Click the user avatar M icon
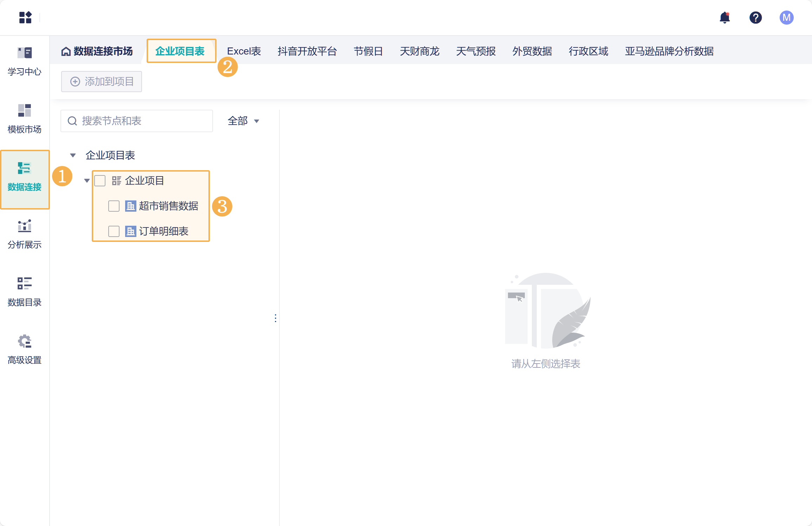812x526 pixels. (786, 18)
